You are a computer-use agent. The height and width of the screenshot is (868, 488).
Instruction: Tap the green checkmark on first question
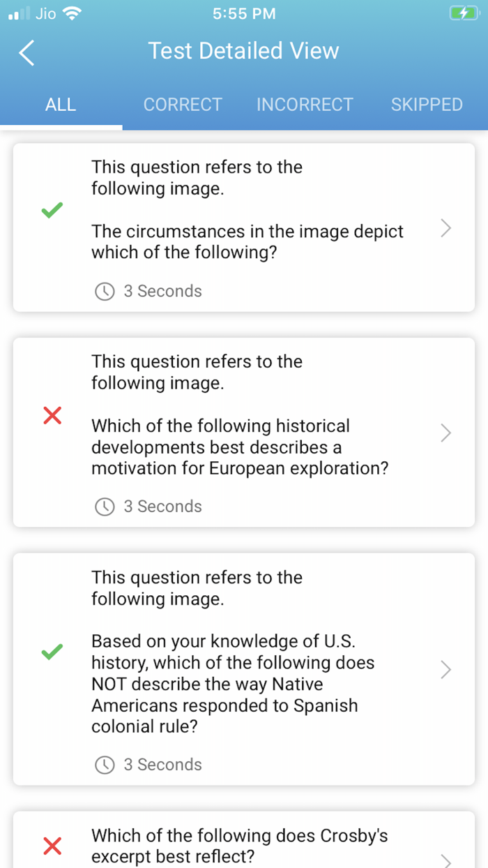(x=52, y=210)
